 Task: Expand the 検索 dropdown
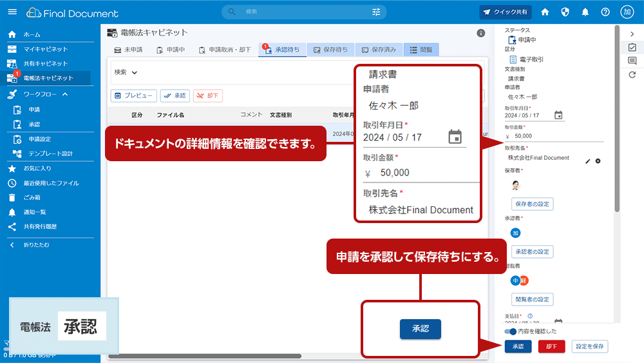click(x=126, y=72)
